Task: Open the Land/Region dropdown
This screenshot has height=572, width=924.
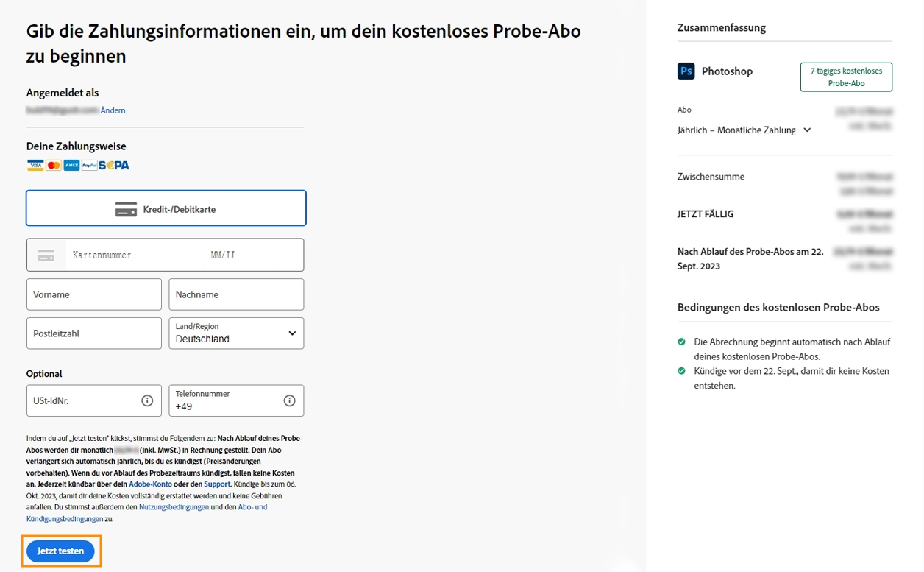Action: 236,333
